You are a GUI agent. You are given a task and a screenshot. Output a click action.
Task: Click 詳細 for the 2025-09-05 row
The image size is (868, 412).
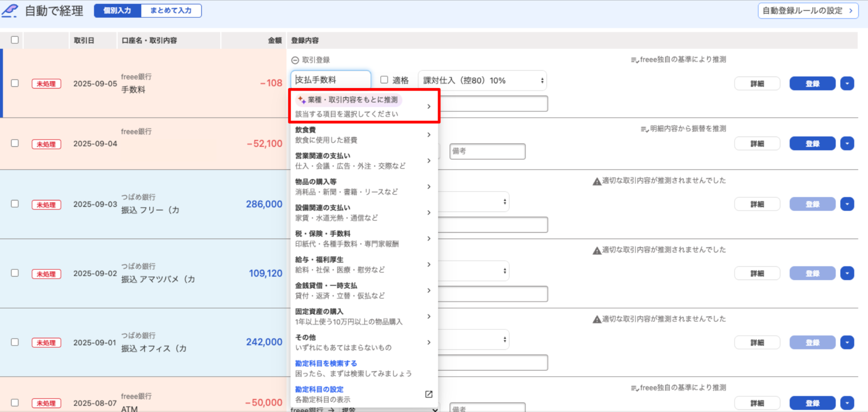point(757,83)
